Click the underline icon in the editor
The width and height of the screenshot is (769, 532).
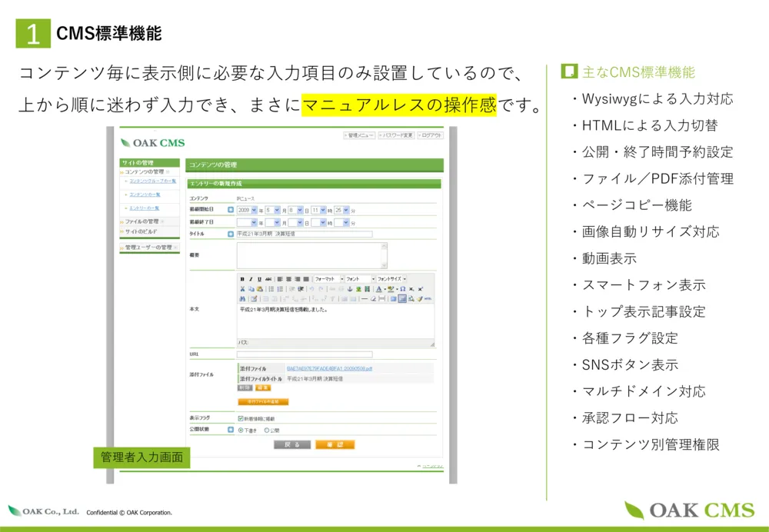(258, 279)
